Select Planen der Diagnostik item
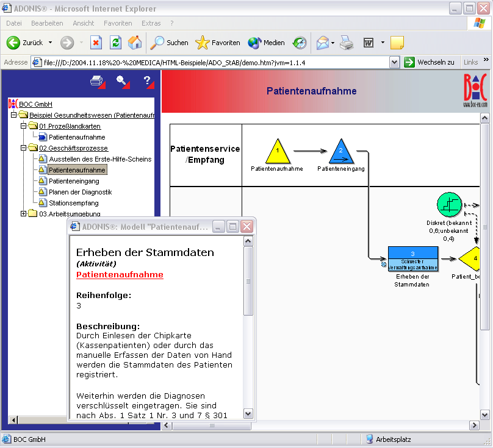 [80, 192]
